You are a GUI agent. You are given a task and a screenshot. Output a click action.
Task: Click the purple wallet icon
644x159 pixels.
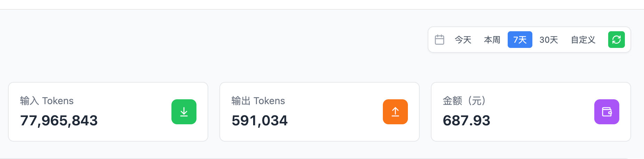coord(606,112)
